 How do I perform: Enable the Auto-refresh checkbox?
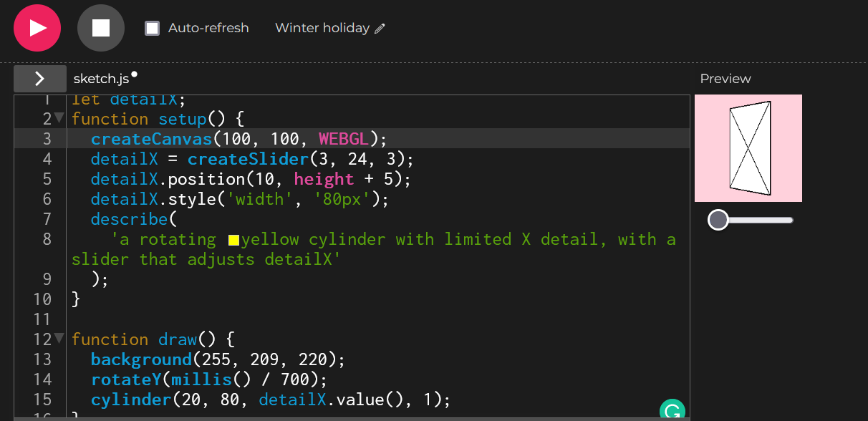pyautogui.click(x=152, y=28)
